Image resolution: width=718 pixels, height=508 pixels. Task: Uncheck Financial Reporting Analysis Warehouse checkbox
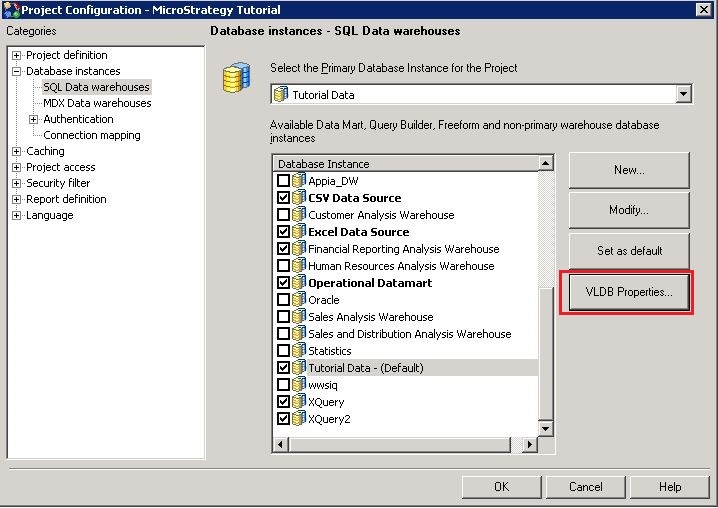(x=283, y=248)
